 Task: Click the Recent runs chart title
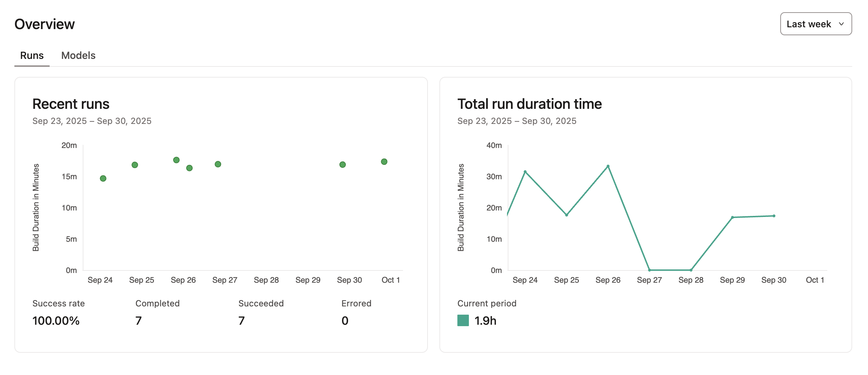click(70, 104)
